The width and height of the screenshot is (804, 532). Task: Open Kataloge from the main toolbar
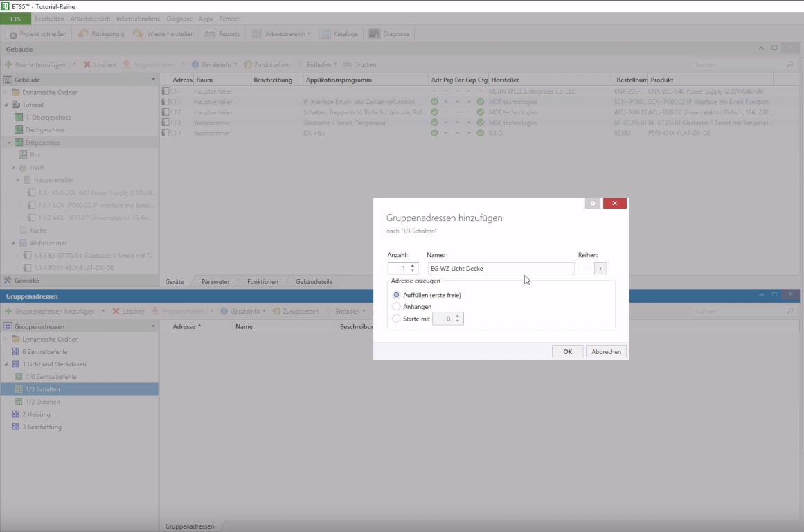pos(339,34)
